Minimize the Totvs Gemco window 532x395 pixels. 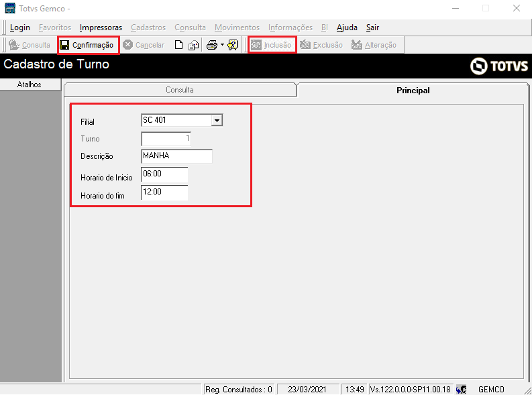[456, 9]
